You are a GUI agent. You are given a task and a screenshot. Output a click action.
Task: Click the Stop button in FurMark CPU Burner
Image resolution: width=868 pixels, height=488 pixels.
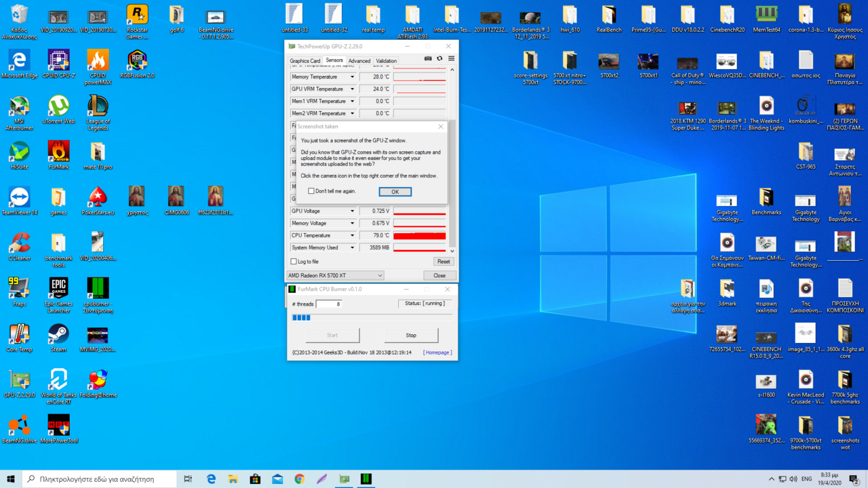(411, 335)
